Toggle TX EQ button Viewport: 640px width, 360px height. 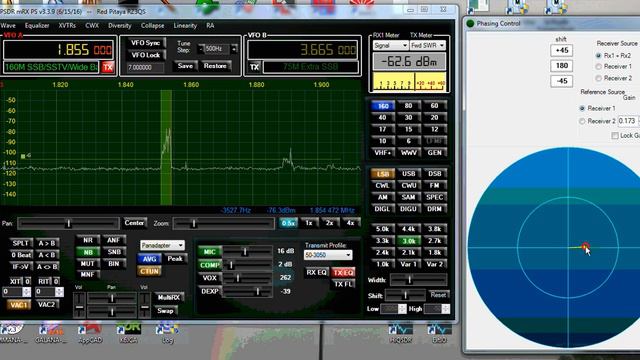[x=343, y=272]
